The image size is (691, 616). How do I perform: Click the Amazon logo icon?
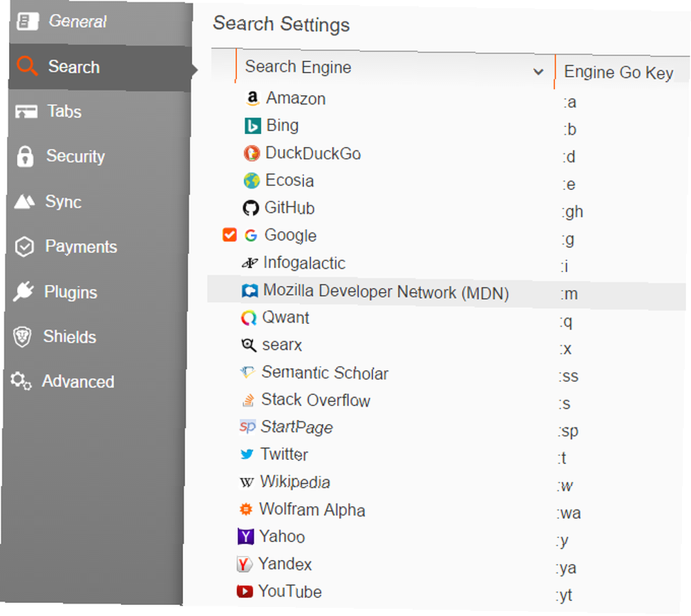[252, 98]
